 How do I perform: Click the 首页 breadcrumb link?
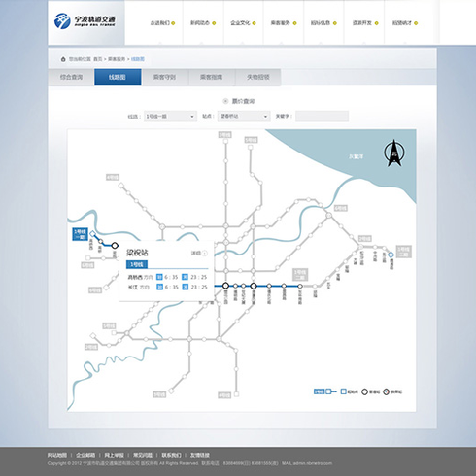pos(98,59)
